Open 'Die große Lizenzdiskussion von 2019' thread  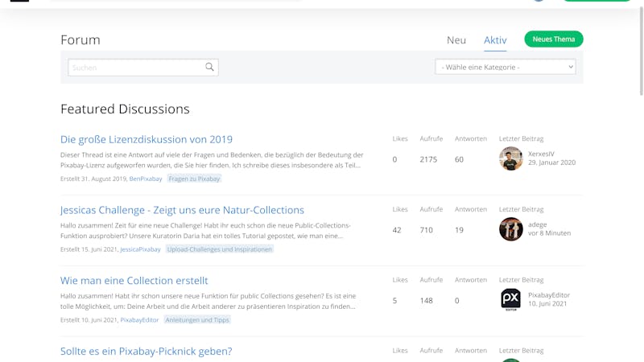147,139
